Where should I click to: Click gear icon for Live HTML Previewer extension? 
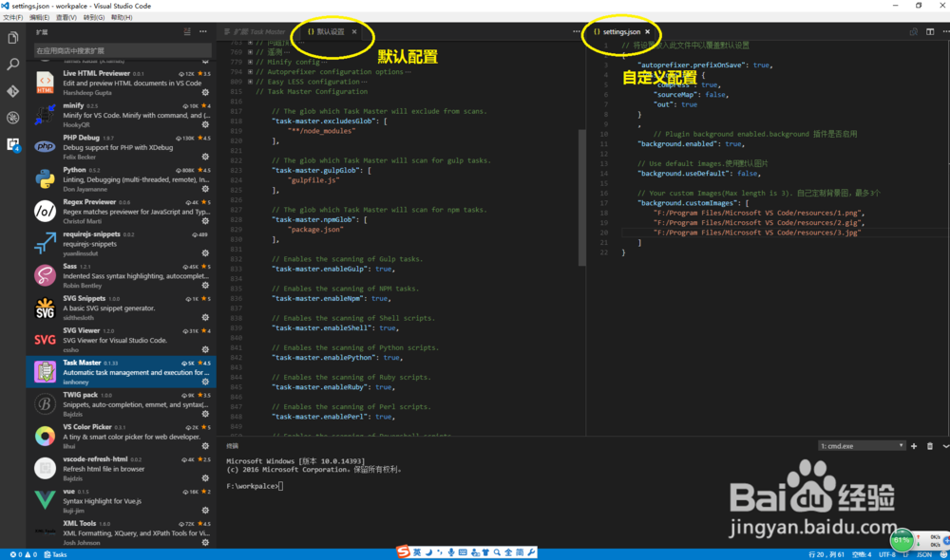[205, 93]
